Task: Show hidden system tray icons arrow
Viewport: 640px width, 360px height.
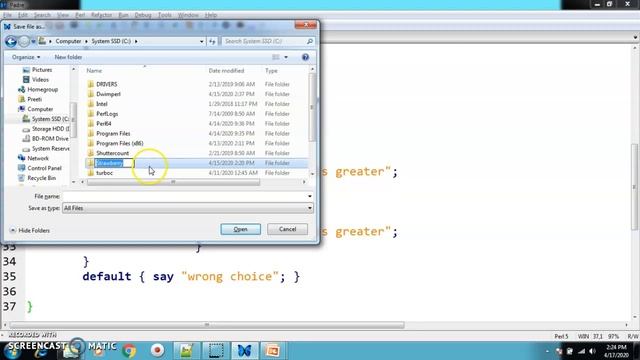Action: pyautogui.click(x=547, y=351)
